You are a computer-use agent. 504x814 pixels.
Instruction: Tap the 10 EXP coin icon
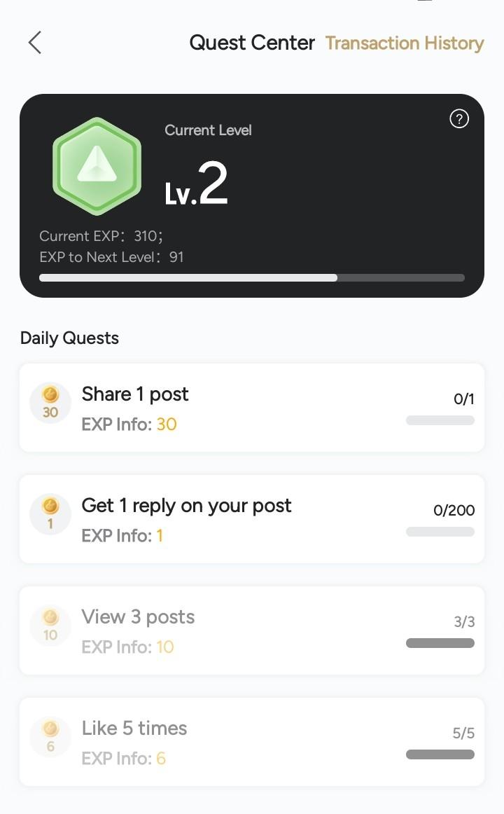tap(50, 626)
